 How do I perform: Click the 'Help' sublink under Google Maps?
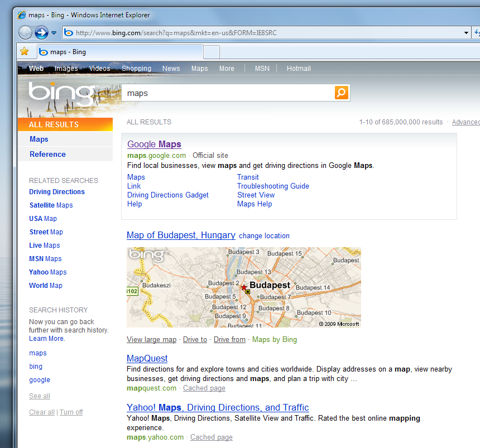[x=135, y=204]
